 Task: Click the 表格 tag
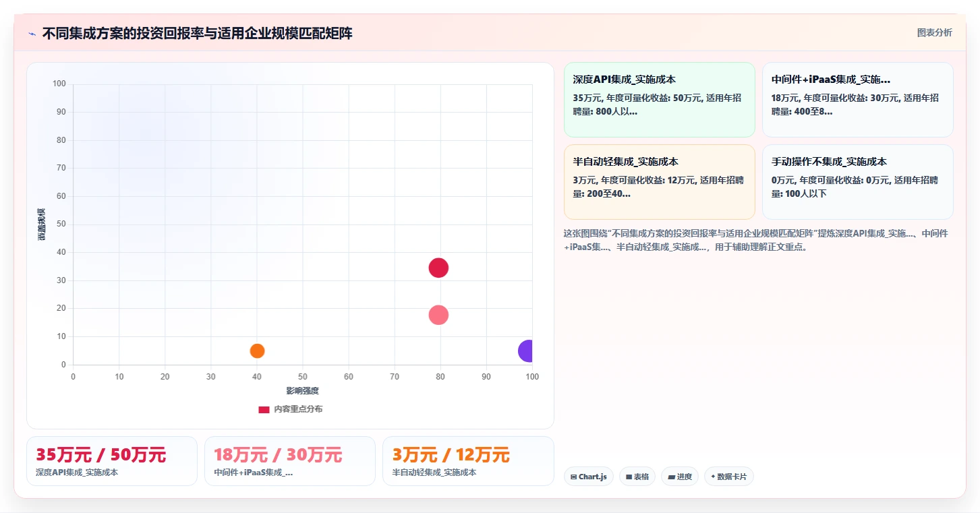coord(637,477)
